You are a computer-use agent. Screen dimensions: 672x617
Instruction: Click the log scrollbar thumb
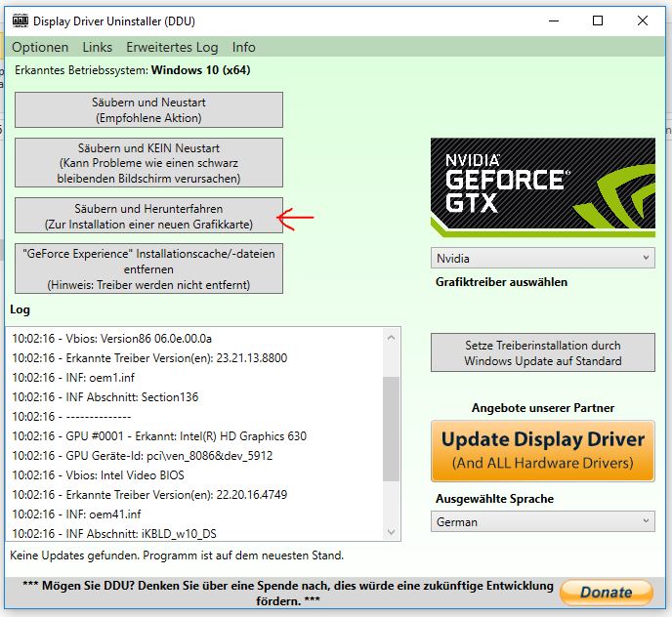tap(391, 429)
